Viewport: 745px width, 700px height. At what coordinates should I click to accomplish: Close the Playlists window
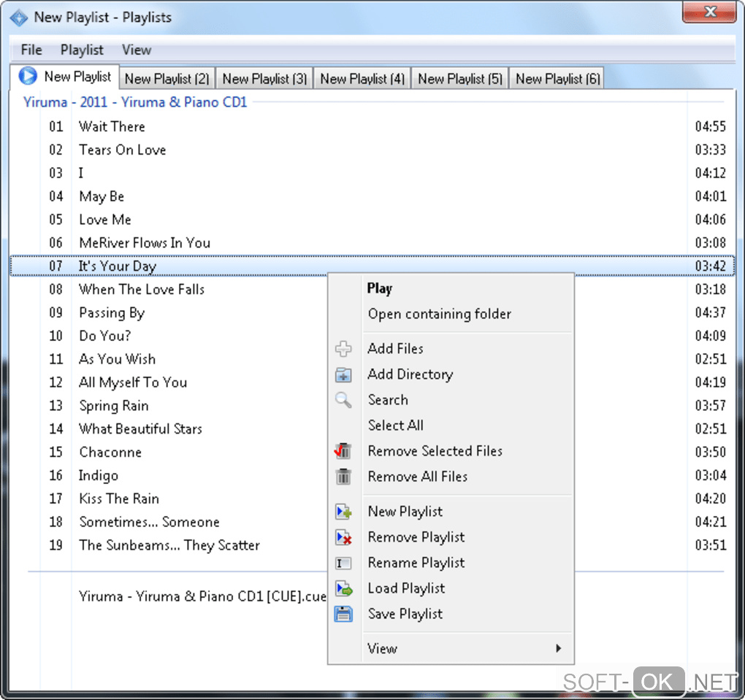tap(709, 12)
